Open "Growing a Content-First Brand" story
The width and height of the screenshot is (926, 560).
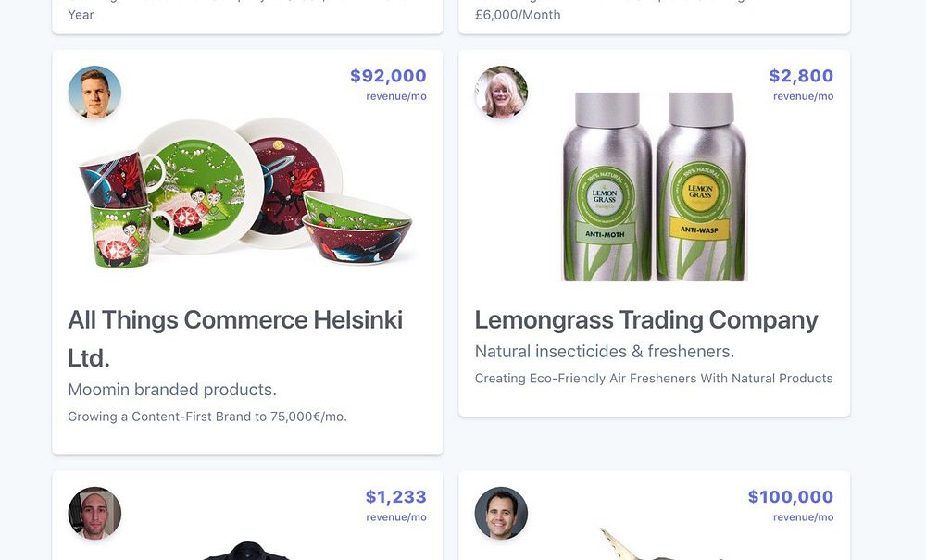tap(207, 417)
